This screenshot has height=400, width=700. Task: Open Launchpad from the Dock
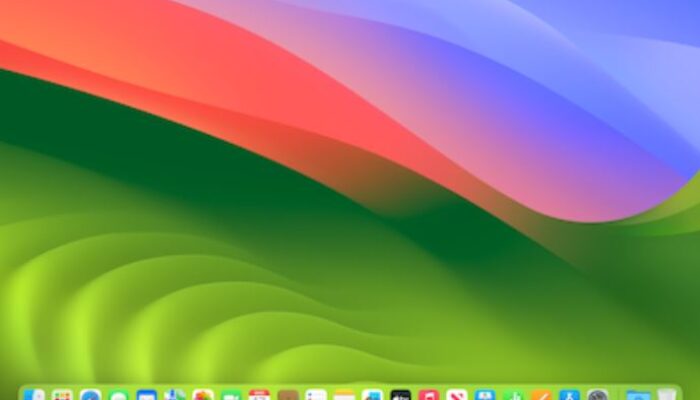(x=62, y=395)
